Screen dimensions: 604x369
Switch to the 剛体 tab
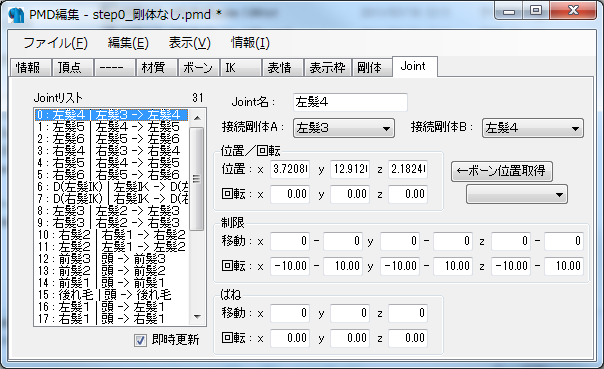(372, 68)
